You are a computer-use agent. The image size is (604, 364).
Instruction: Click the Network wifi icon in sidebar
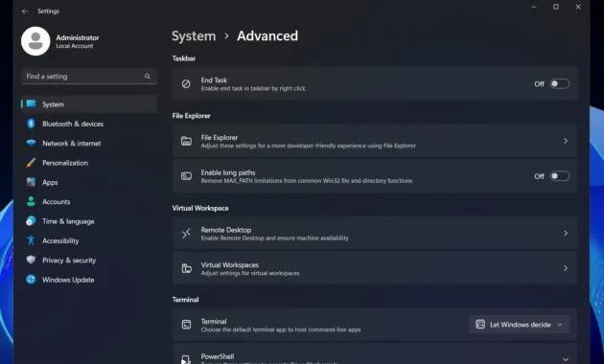pyautogui.click(x=32, y=143)
